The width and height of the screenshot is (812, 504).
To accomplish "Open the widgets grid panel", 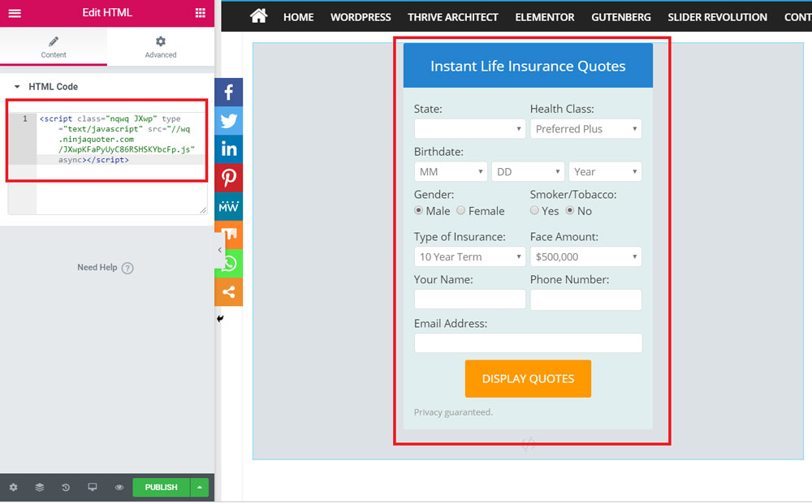I will 201,13.
